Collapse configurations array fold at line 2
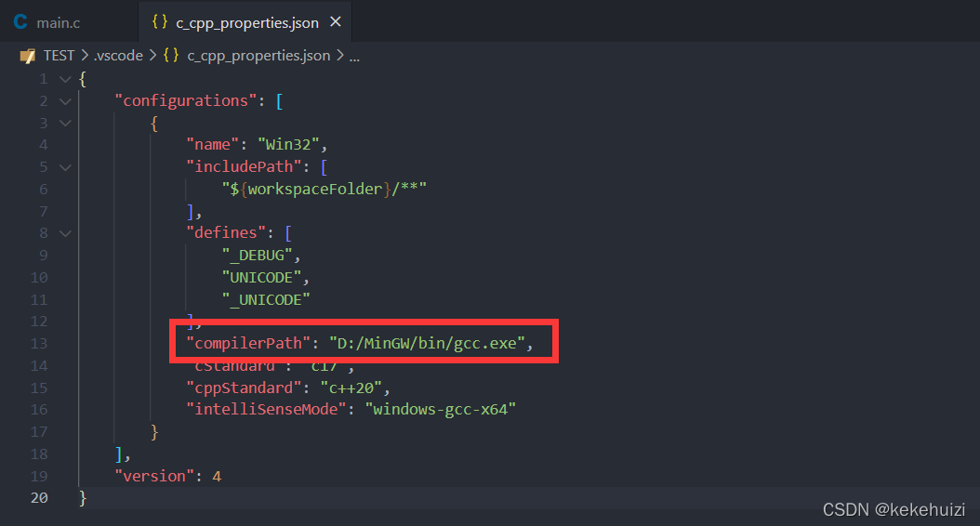This screenshot has height=526, width=980. (65, 101)
